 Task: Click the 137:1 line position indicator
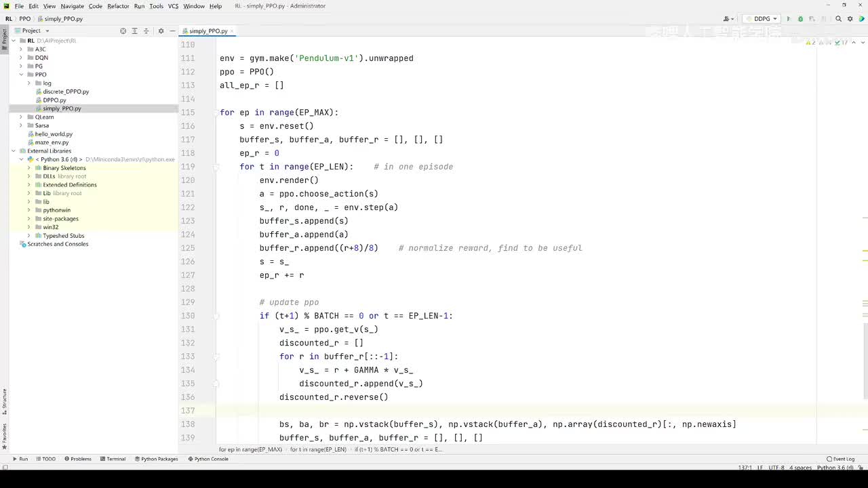[745, 468]
